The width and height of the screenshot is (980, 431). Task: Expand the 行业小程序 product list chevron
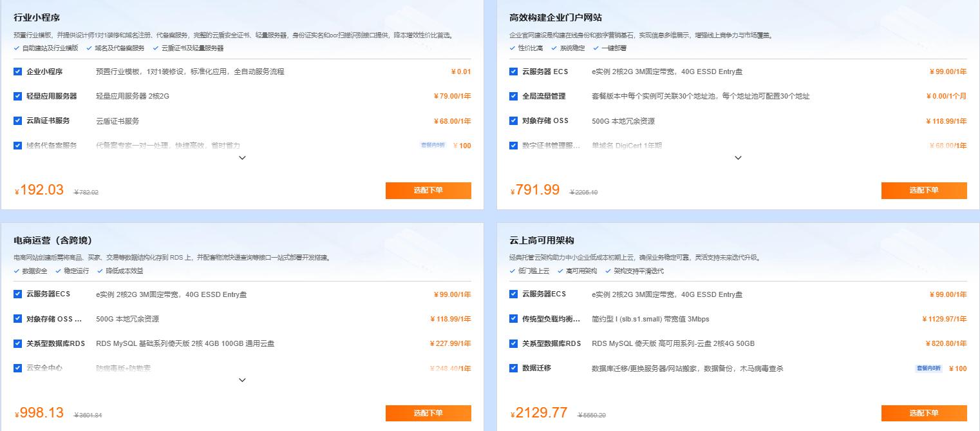pyautogui.click(x=242, y=158)
